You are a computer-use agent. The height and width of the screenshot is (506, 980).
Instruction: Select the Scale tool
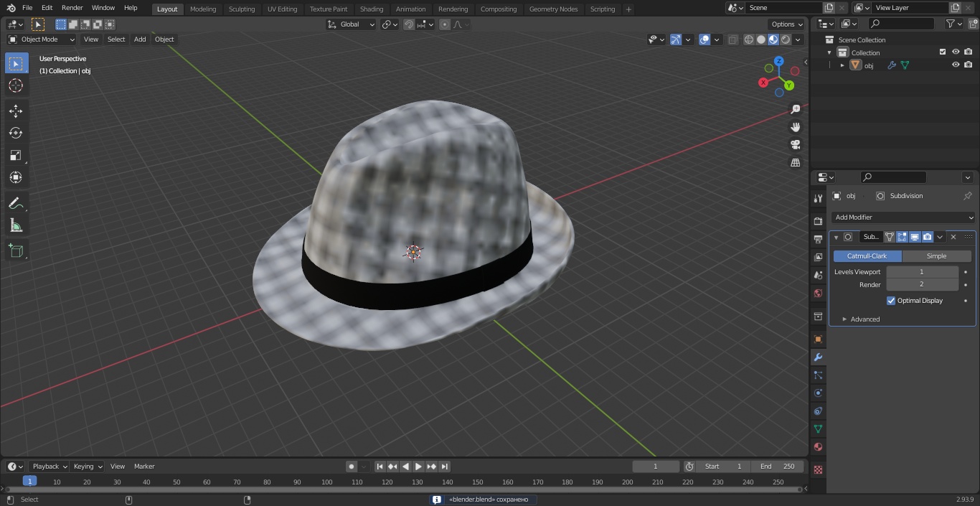pos(16,155)
